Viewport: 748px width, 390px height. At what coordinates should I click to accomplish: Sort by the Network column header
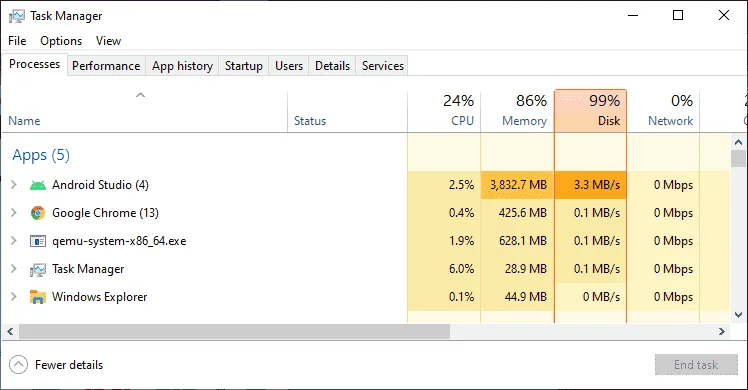(664, 112)
